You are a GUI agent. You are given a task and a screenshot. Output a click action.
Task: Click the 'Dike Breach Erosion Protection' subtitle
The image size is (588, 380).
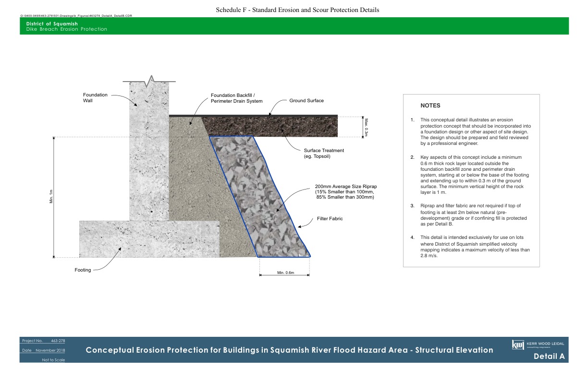pos(67,29)
